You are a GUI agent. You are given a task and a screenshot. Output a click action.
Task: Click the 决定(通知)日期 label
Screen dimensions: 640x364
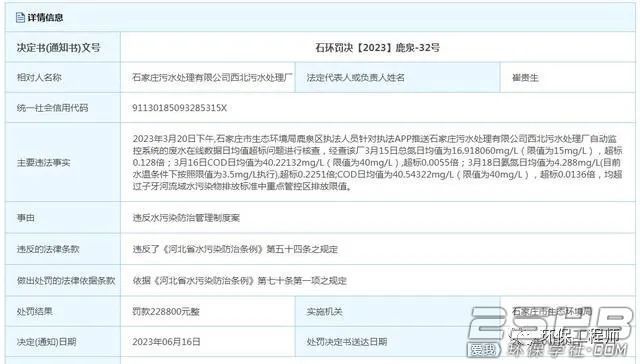coord(46,342)
